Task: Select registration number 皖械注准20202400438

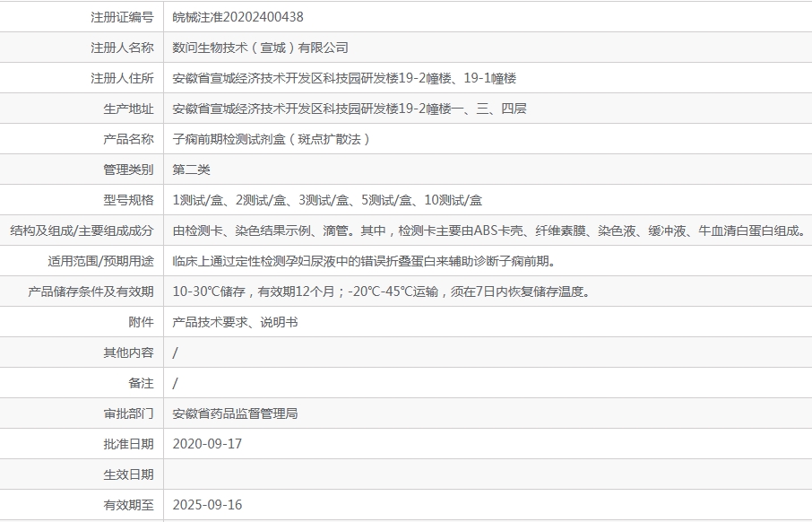Action: click(x=238, y=17)
